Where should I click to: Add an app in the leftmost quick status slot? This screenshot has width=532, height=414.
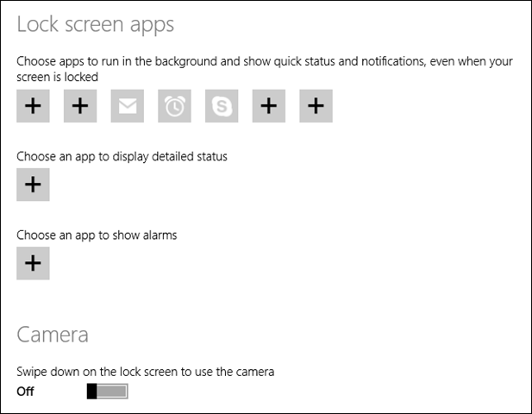(x=33, y=106)
